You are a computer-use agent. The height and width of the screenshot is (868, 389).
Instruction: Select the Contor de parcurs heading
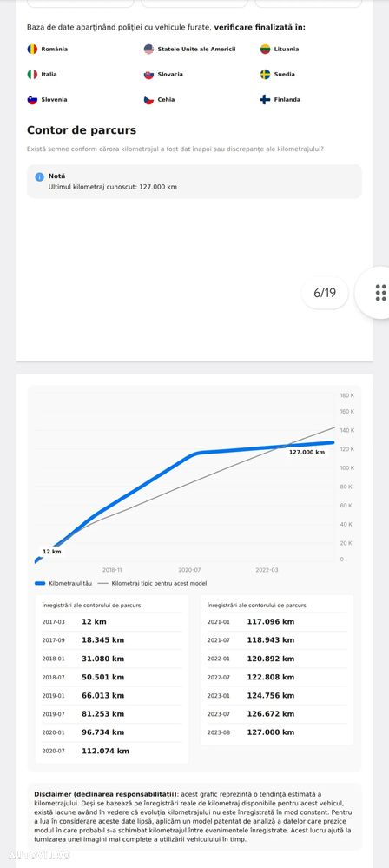[x=82, y=130]
